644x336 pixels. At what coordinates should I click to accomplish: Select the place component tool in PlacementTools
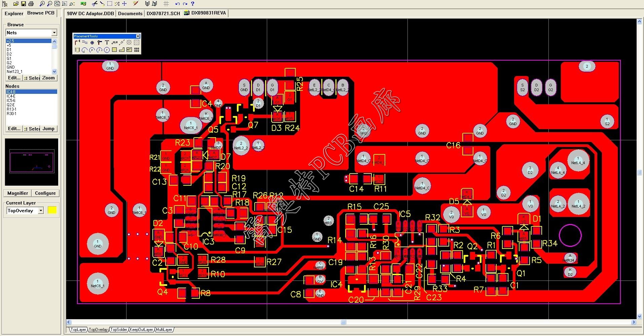pyautogui.click(x=77, y=50)
